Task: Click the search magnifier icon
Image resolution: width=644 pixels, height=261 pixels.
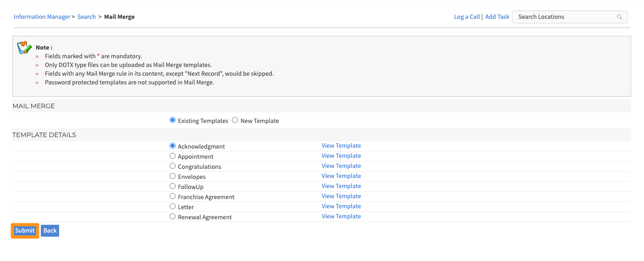Action: point(620,17)
